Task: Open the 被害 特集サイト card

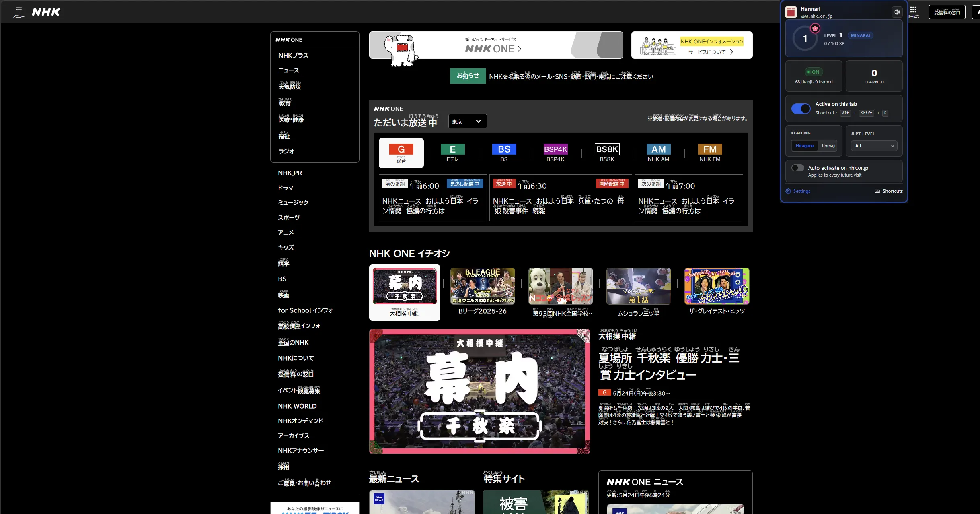Action: pos(536,502)
